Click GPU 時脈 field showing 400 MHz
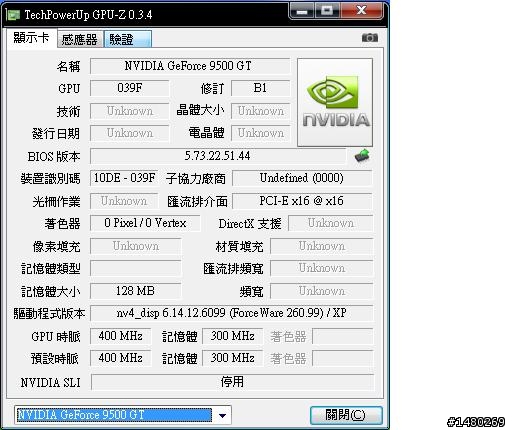512x430 pixels. (x=121, y=336)
